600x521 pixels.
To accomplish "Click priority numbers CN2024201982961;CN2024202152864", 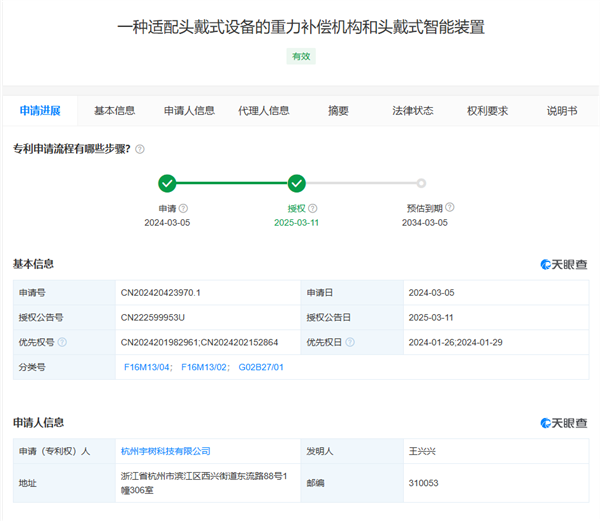I will coord(199,342).
